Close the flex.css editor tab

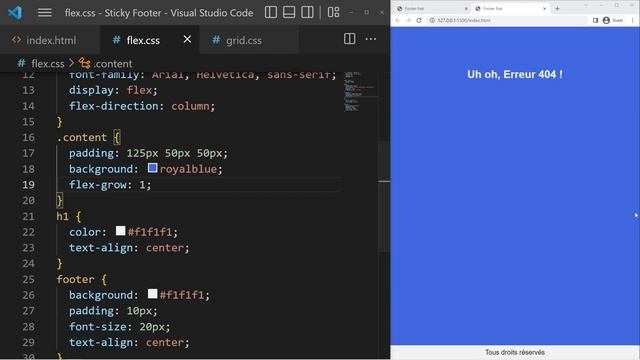(187, 39)
